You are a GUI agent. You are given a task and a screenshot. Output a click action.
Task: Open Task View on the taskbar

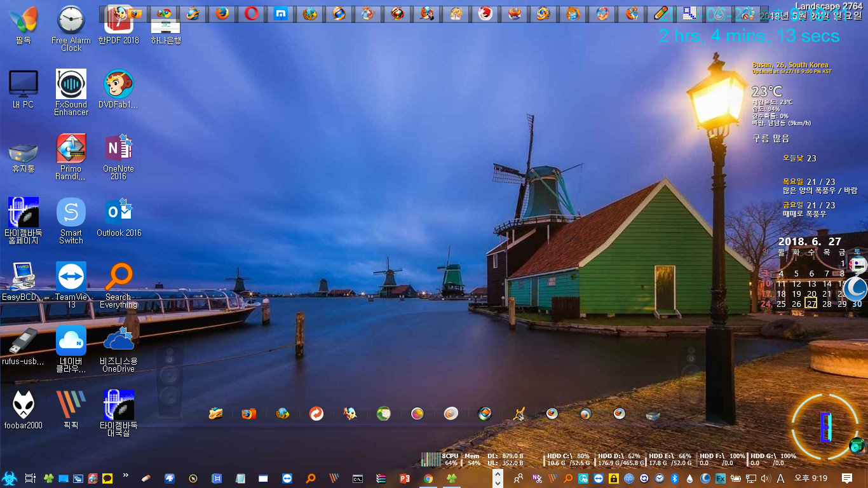point(30,478)
